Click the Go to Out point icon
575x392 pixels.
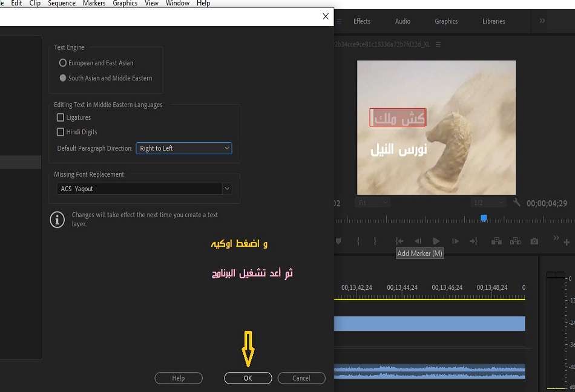[x=473, y=241]
